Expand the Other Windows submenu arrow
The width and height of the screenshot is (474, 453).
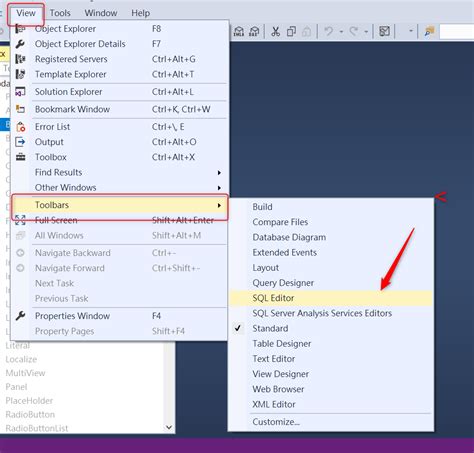coord(219,188)
